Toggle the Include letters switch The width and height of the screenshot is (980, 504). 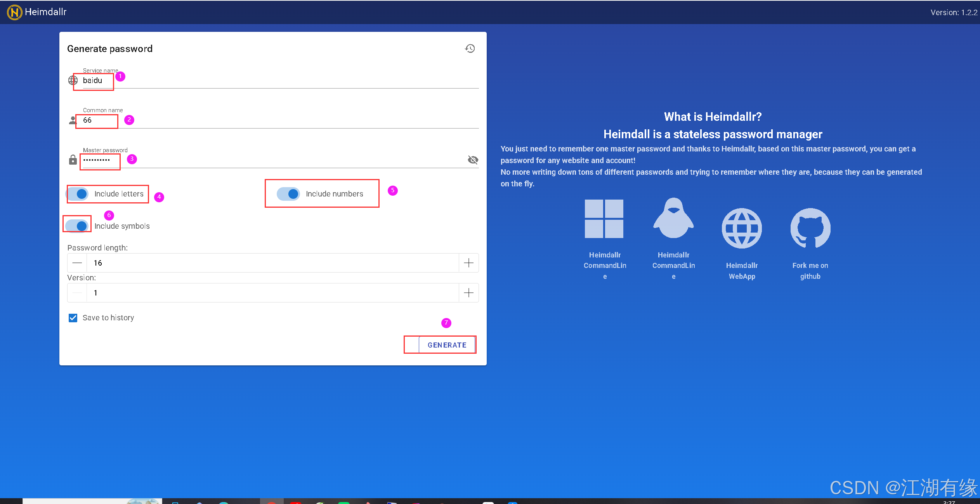(78, 194)
